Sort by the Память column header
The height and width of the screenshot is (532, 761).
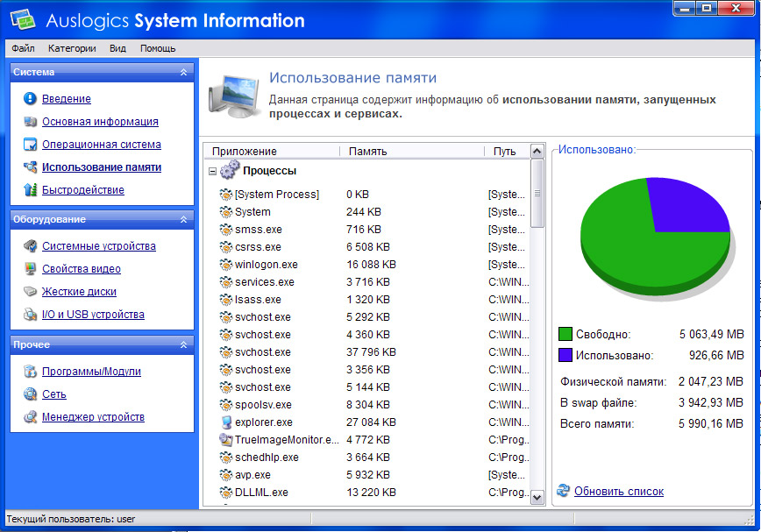pyautogui.click(x=412, y=152)
